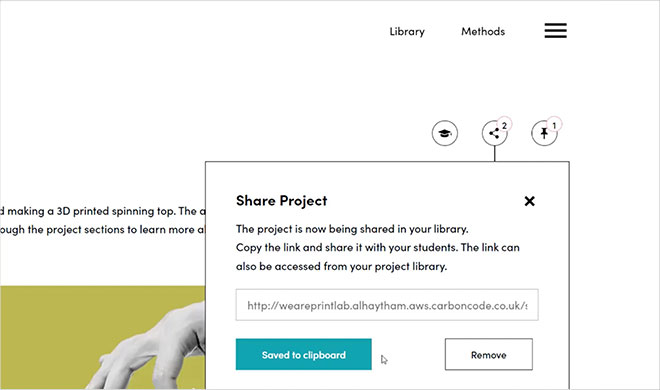This screenshot has height=390, width=660.
Task: Click the share count badge showing 2
Action: pyautogui.click(x=504, y=125)
